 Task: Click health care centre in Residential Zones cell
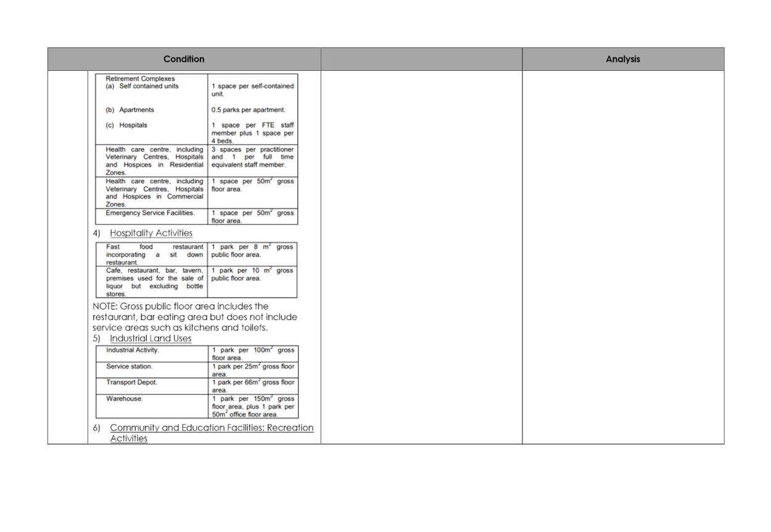pyautogui.click(x=152, y=161)
